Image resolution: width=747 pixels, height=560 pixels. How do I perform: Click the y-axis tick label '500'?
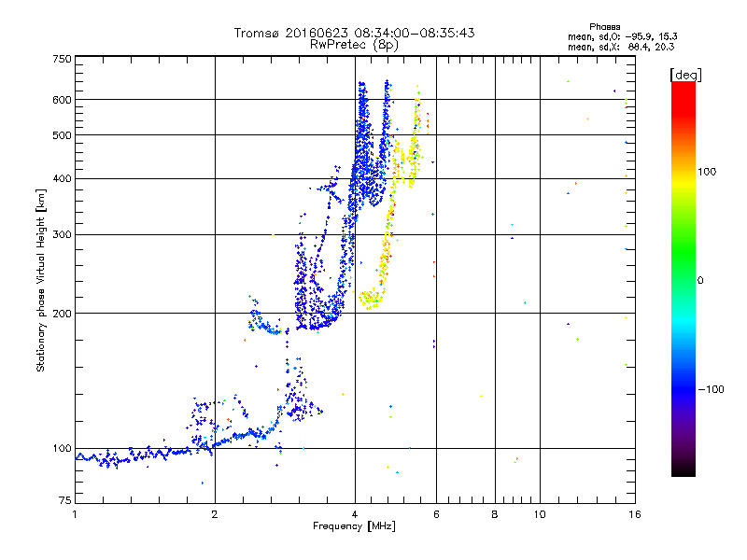pyautogui.click(x=62, y=135)
